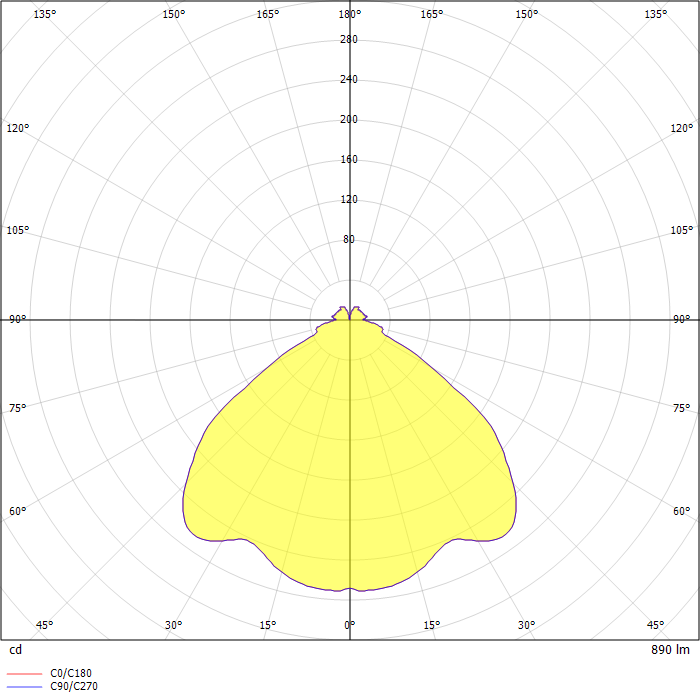700x700 pixels.
Task: Click the 165° label right of 180°
Action: (432, 14)
